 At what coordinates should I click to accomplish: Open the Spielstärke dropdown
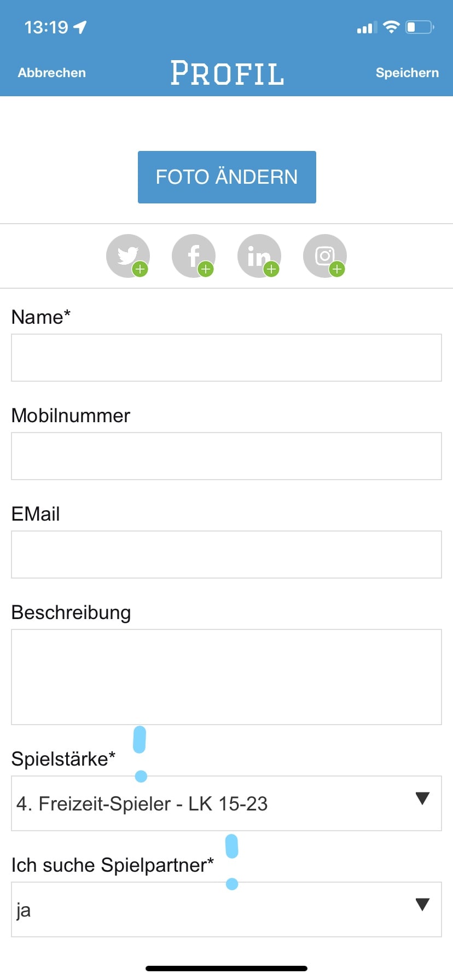tap(226, 803)
